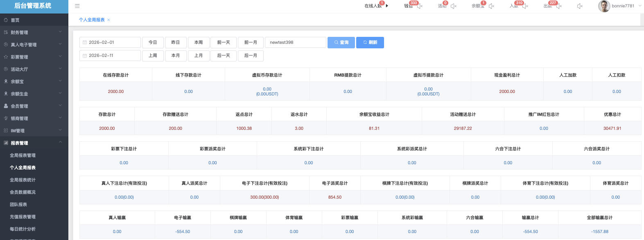Click the 首页 home icon in sidebar
Viewport: 644px width, 240px height.
6,20
